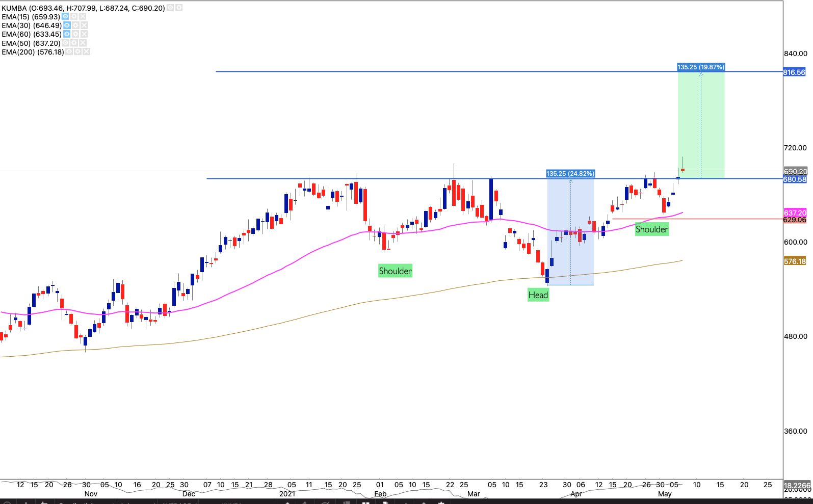This screenshot has height=504, width=813.
Task: Select the left 'Shoulder' label near February
Action: click(395, 271)
